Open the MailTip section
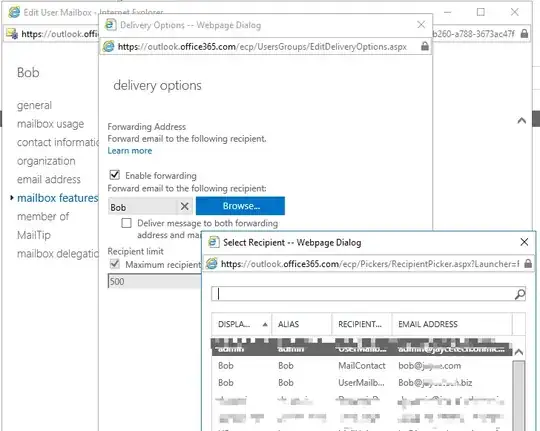 tap(34, 235)
